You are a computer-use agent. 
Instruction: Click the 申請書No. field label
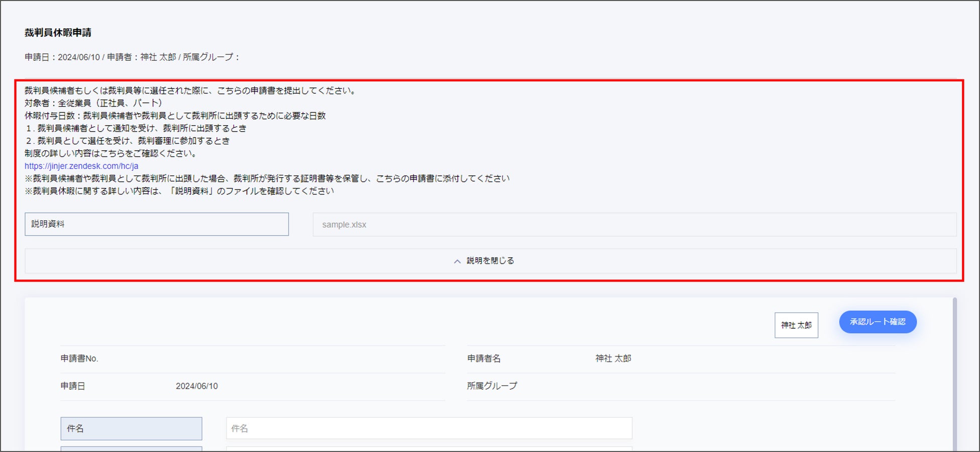[x=79, y=358]
